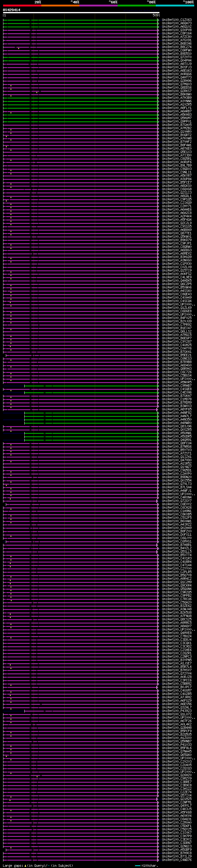Select hit UniRef100_A1VZR5
197x868 pixels.
[x=177, y=104]
